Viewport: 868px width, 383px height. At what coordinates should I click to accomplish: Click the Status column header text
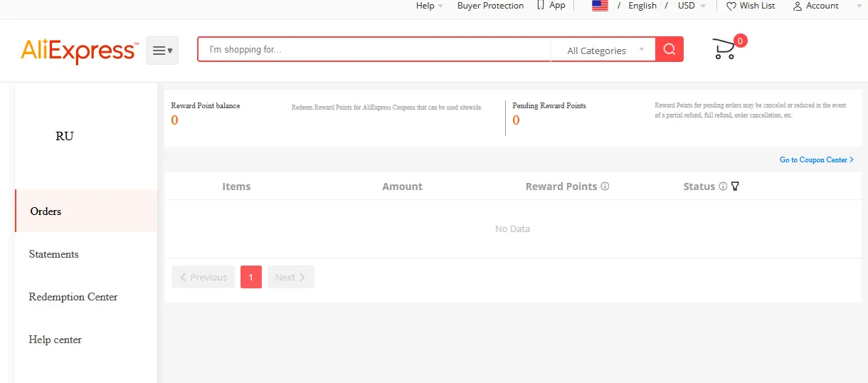click(x=699, y=187)
